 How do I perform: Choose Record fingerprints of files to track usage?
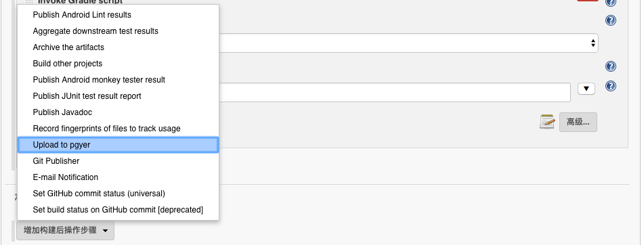tap(106, 129)
